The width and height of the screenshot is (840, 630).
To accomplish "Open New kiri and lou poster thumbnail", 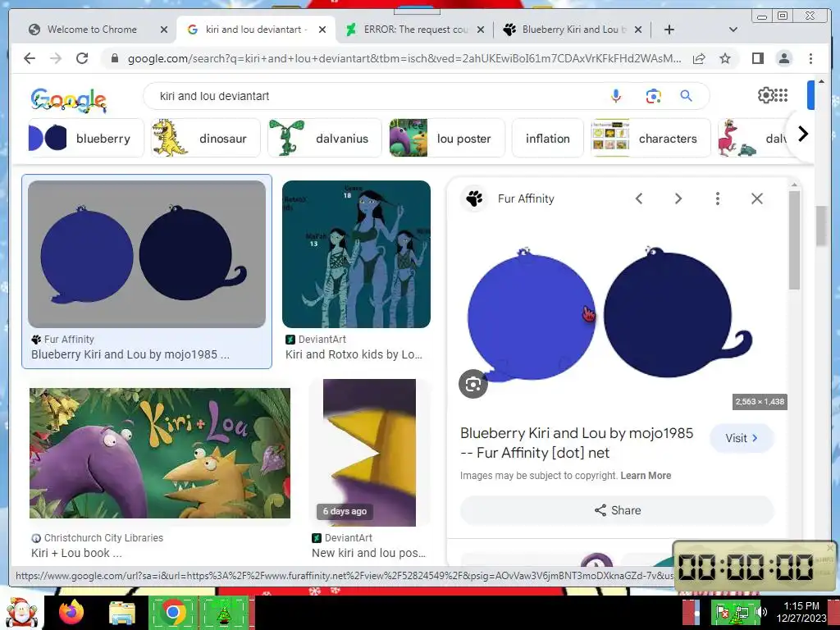I will 370,453.
